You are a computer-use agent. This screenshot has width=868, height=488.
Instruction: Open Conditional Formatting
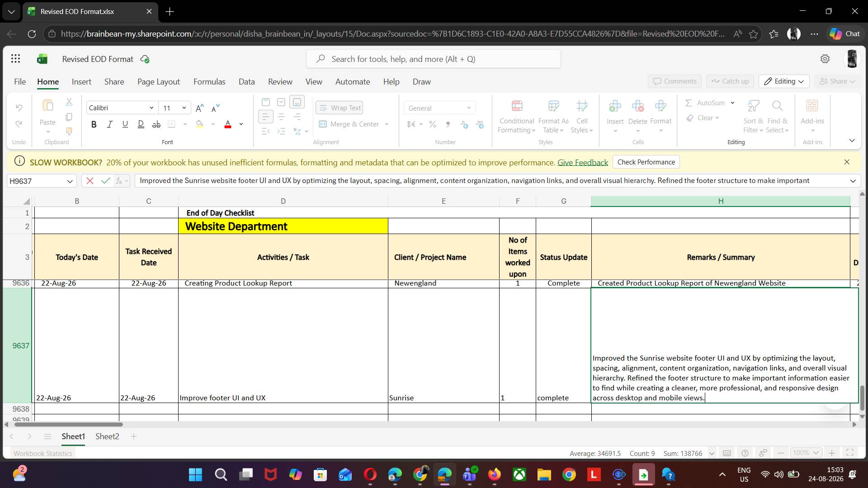[x=517, y=117]
